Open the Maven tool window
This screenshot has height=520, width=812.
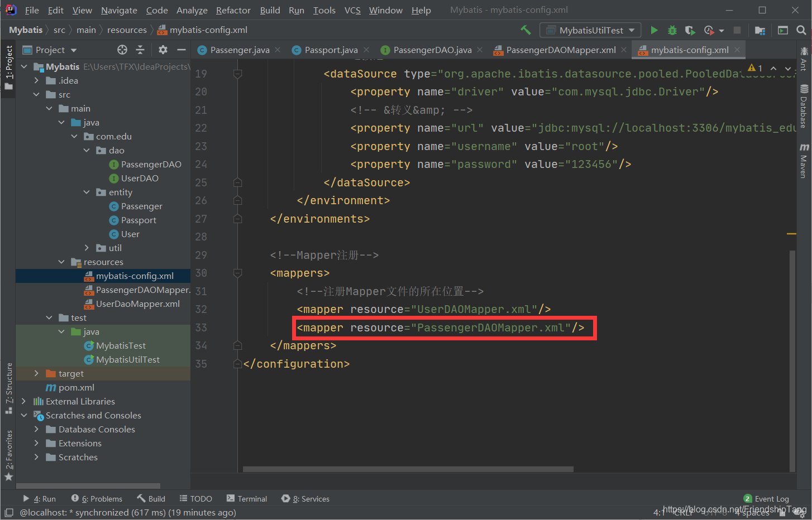pos(804,161)
